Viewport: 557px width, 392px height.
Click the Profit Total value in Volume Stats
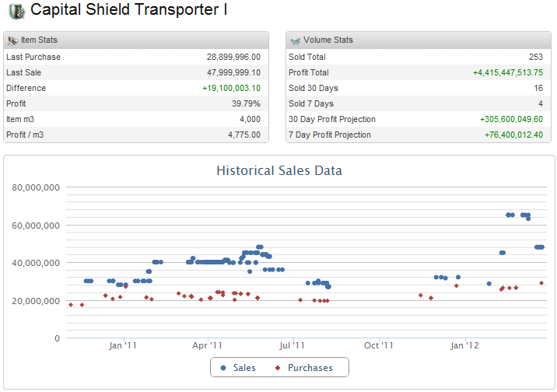[x=508, y=72]
